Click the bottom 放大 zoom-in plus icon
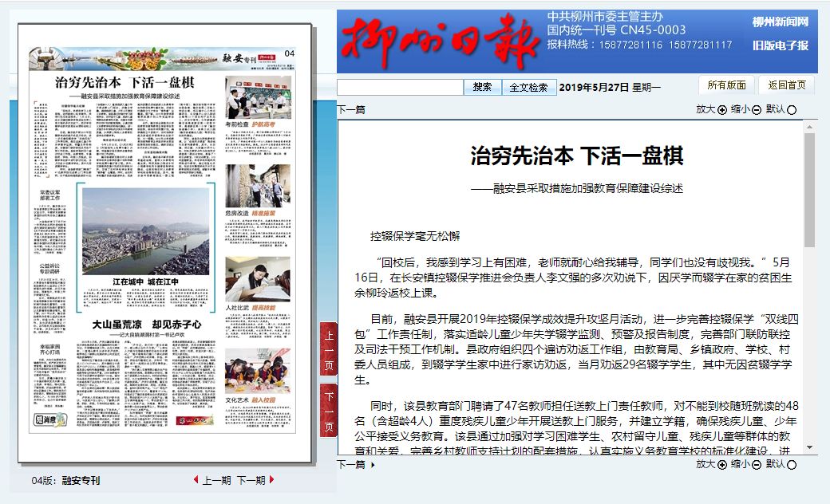Viewport: 830px width, 504px height. [722, 465]
